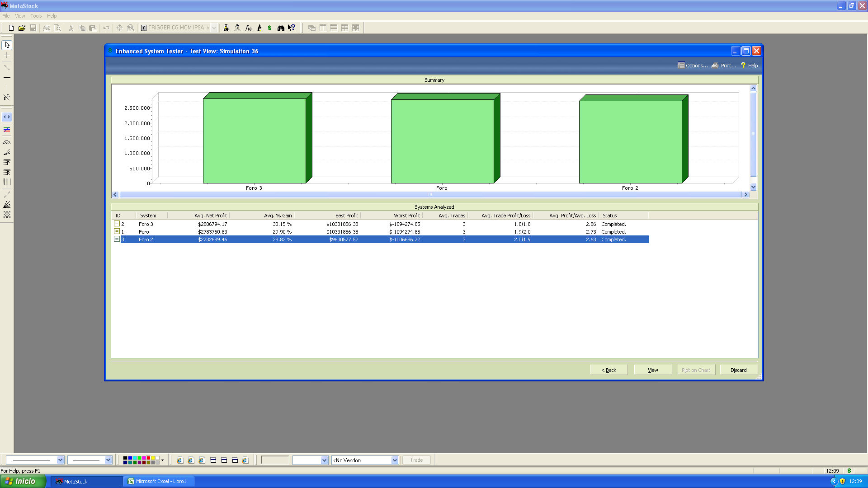The height and width of the screenshot is (488, 868).
Task: Click the New document icon
Action: tap(11, 28)
